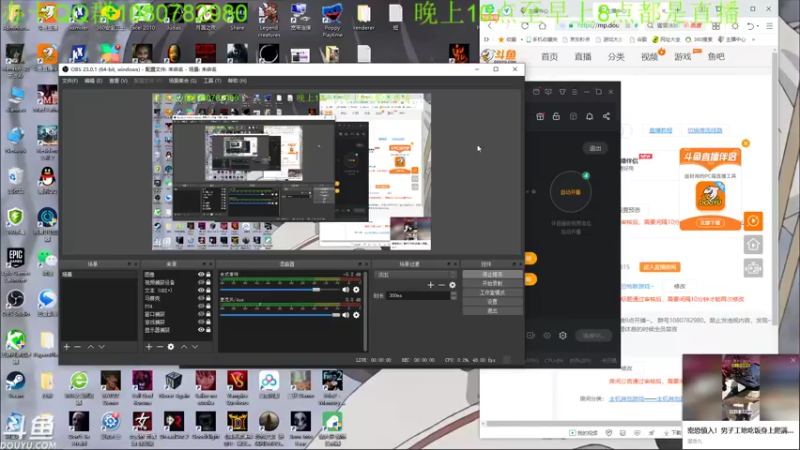Open the browser hamburger menu
Viewport: 800px width, 450px height.
[769, 26]
